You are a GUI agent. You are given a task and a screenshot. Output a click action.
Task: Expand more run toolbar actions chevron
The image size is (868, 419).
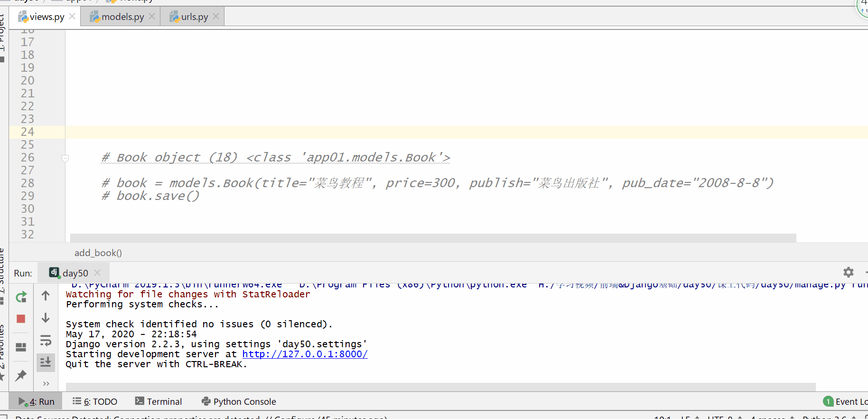coord(46,383)
